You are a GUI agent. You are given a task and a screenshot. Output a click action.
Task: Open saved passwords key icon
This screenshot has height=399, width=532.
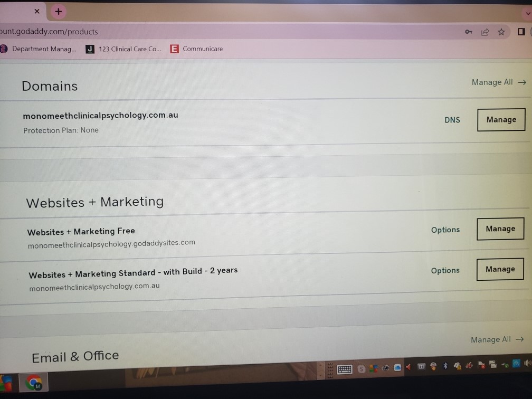[x=469, y=32]
